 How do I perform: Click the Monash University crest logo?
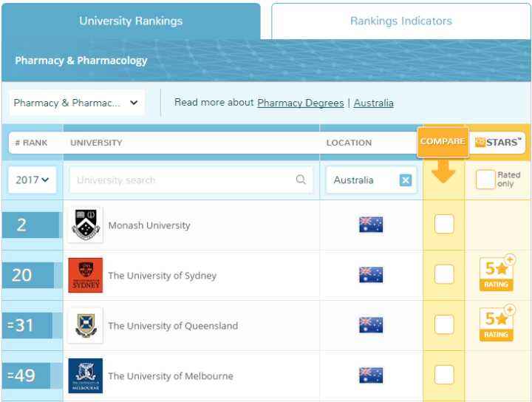tap(86, 225)
